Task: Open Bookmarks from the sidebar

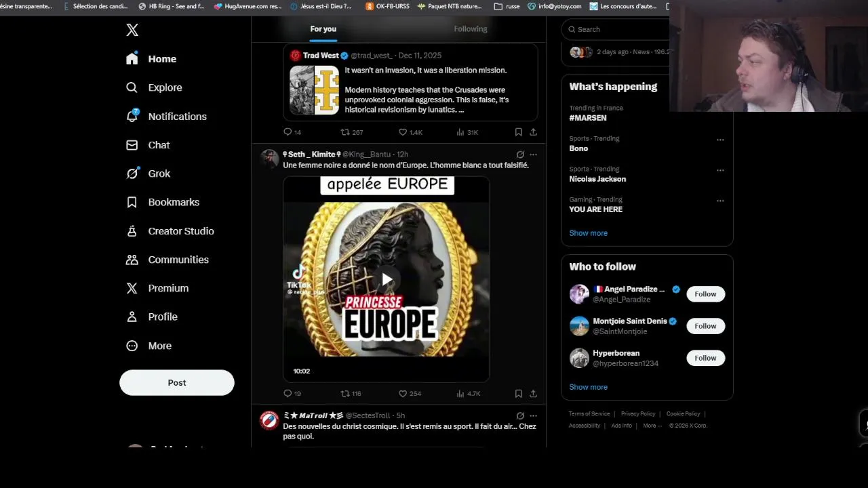Action: 163,202
